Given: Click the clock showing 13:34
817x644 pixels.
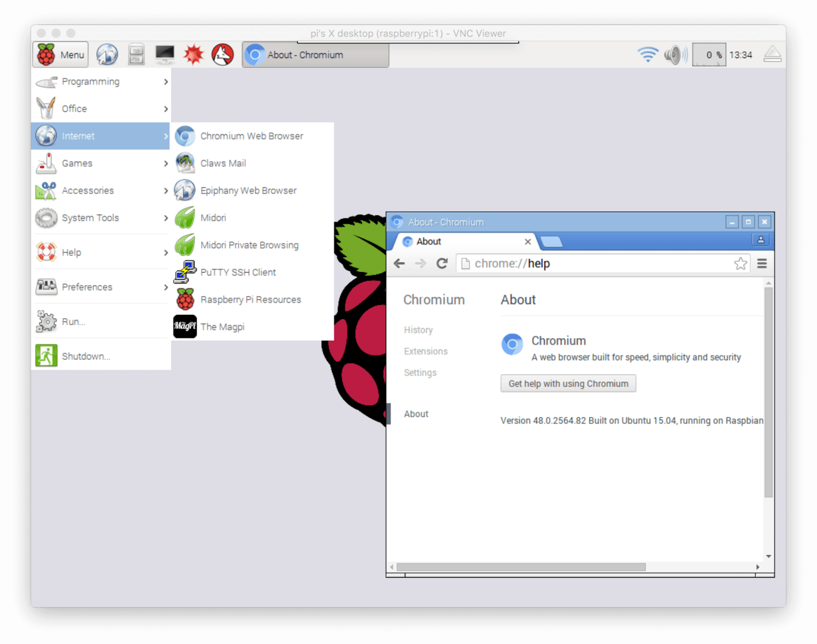Looking at the screenshot, I should click(740, 55).
